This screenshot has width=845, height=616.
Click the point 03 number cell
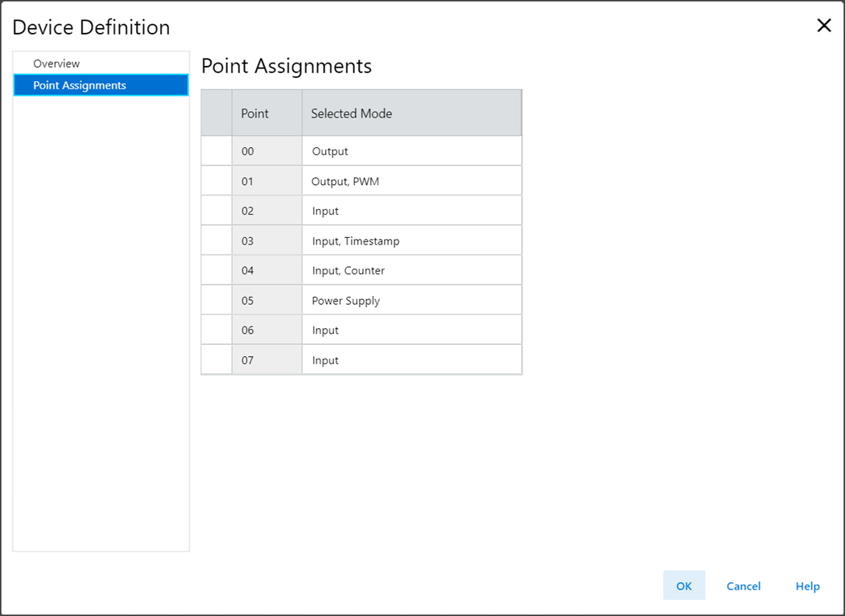[x=266, y=241]
